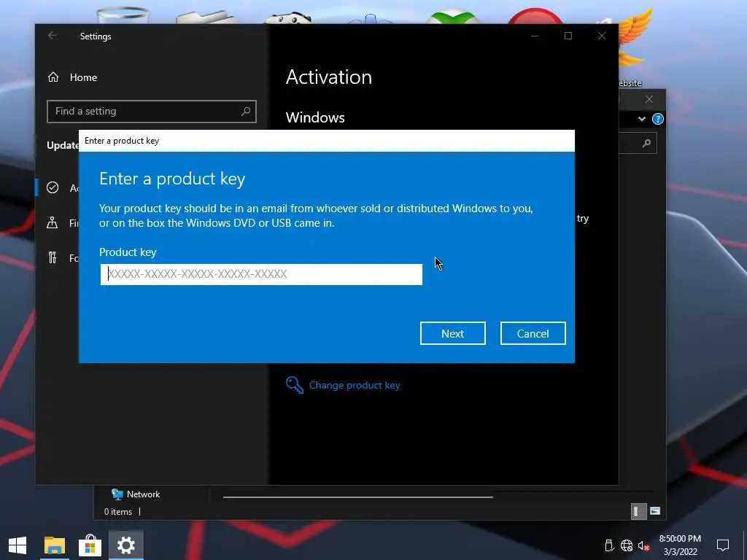Click the Settings back arrow
The width and height of the screenshot is (747, 560).
53,36
